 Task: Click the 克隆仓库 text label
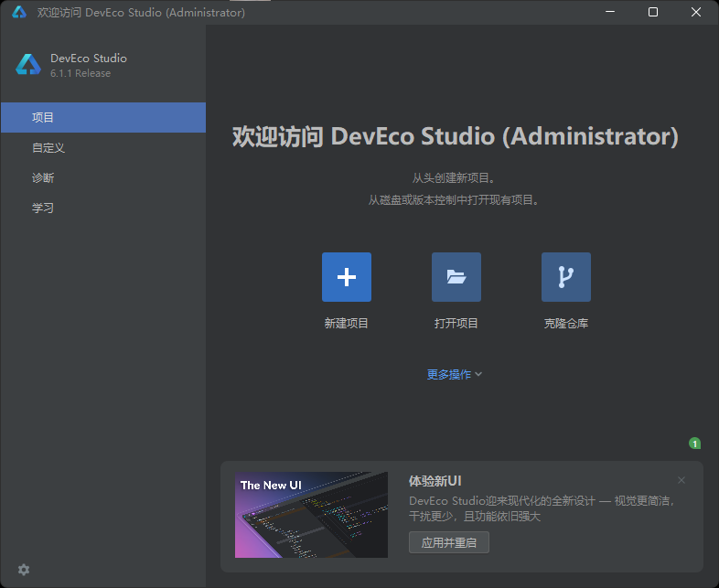click(x=566, y=323)
